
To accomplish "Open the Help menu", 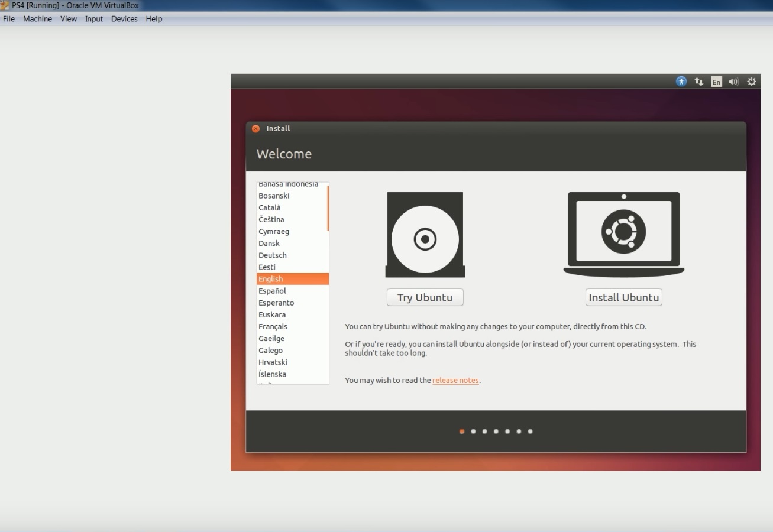I will [x=154, y=19].
